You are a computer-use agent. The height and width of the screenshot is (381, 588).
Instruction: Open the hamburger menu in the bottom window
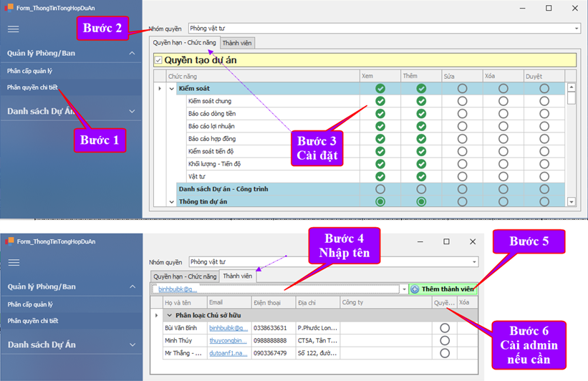13,263
